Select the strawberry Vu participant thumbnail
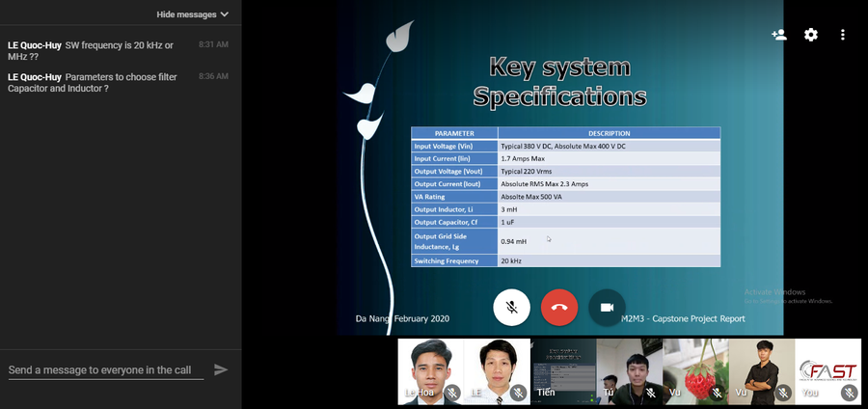Viewport: 868px width, 409px height. pos(695,371)
